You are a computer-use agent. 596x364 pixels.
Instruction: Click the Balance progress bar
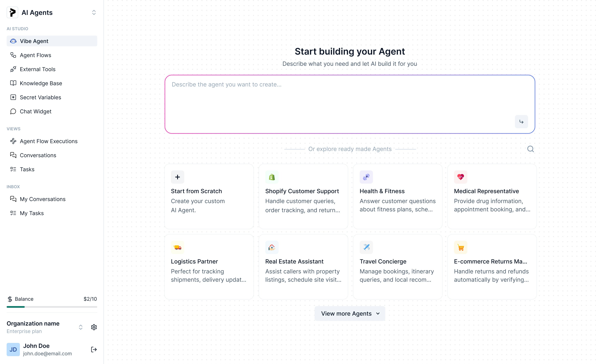click(x=52, y=307)
